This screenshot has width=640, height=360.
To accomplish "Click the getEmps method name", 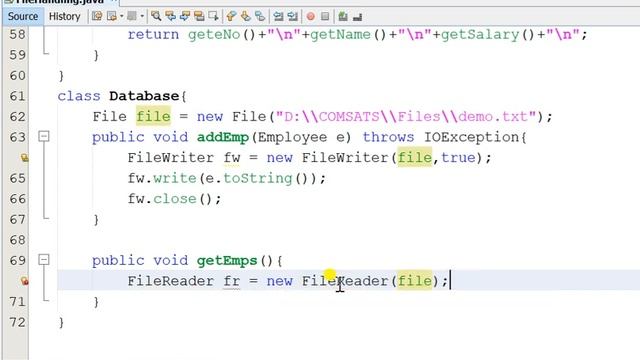I will 227,260.
